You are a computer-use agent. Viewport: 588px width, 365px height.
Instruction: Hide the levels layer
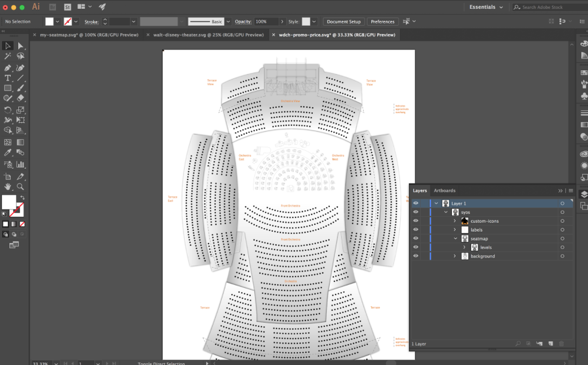(415, 247)
